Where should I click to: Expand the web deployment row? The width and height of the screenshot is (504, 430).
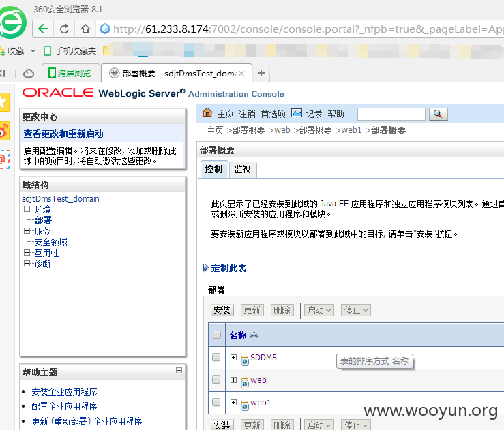click(234, 380)
